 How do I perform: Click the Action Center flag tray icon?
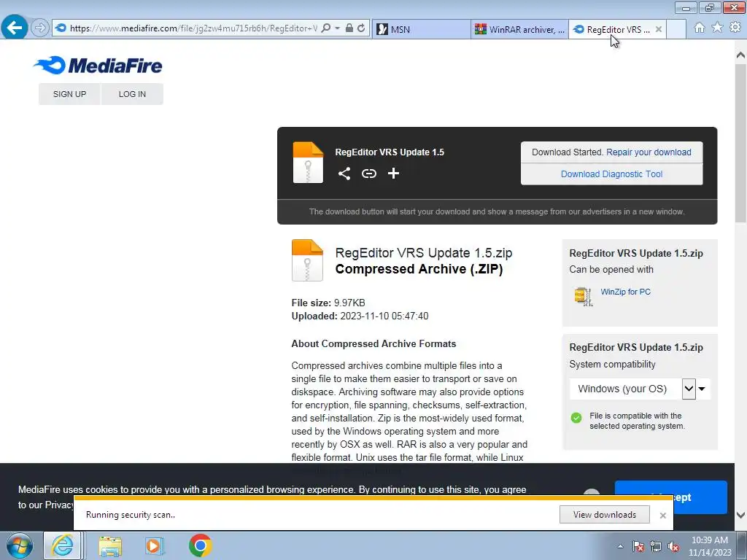coord(638,547)
